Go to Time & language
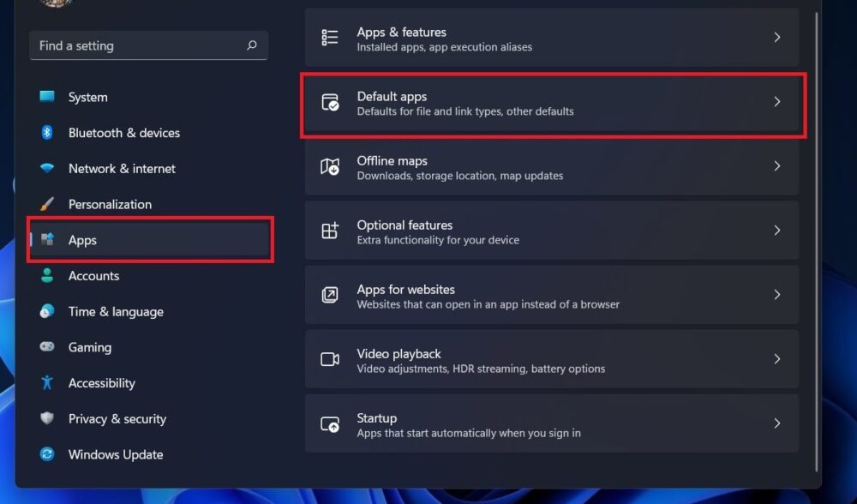Image resolution: width=857 pixels, height=504 pixels. tap(149, 311)
